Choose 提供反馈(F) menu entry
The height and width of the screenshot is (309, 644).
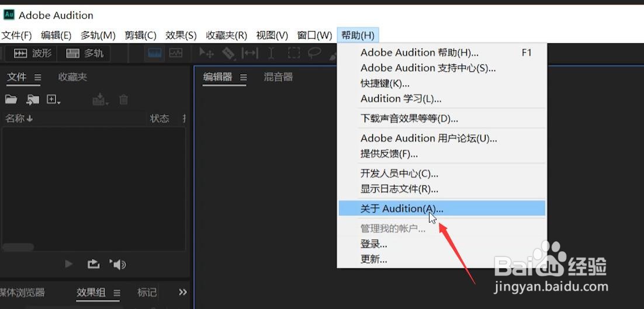pyautogui.click(x=442, y=154)
